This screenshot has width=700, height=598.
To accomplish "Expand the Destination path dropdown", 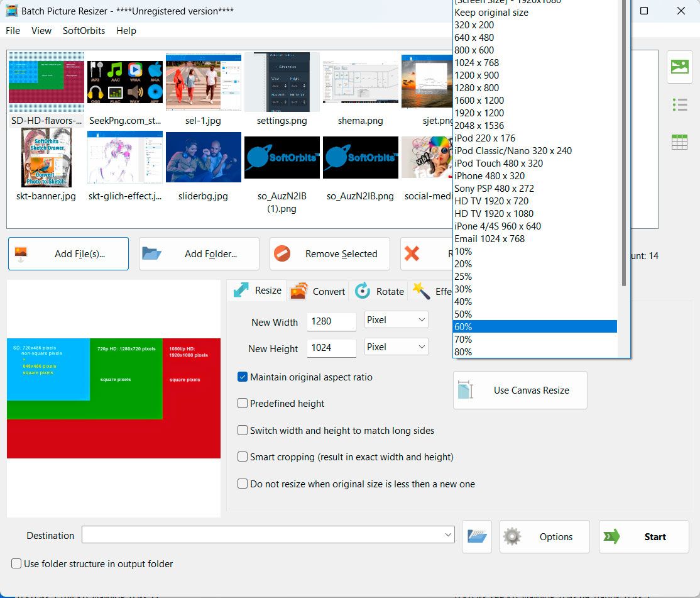I will [x=448, y=534].
